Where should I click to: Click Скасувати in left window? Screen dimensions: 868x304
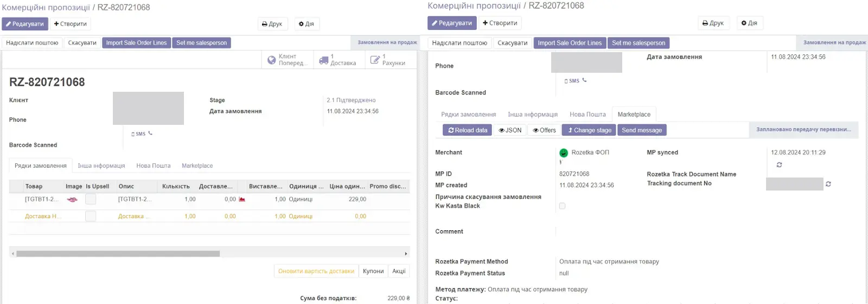82,43
